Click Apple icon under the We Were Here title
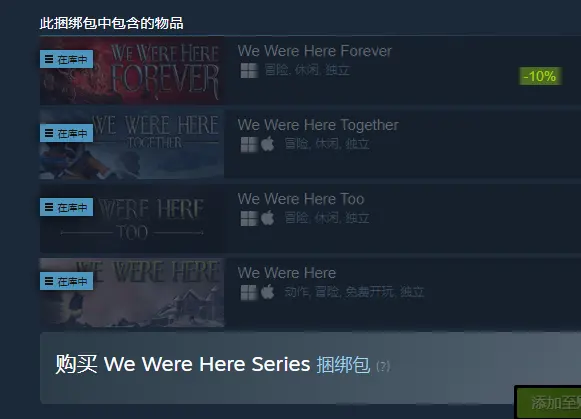 268,292
